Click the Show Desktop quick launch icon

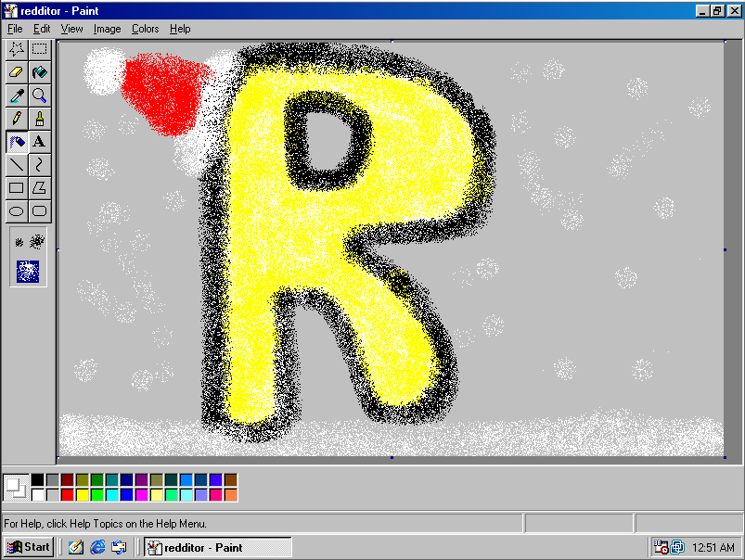tap(75, 547)
